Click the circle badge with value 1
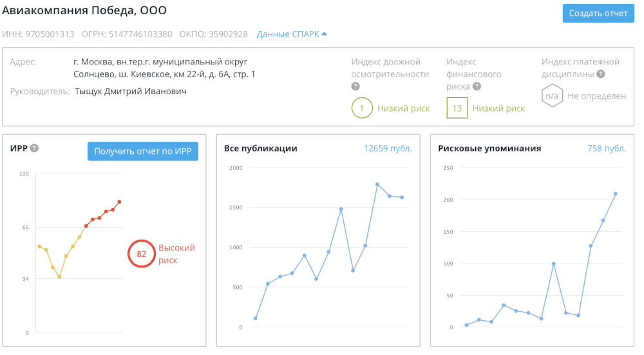The height and width of the screenshot is (355, 644). coord(362,108)
